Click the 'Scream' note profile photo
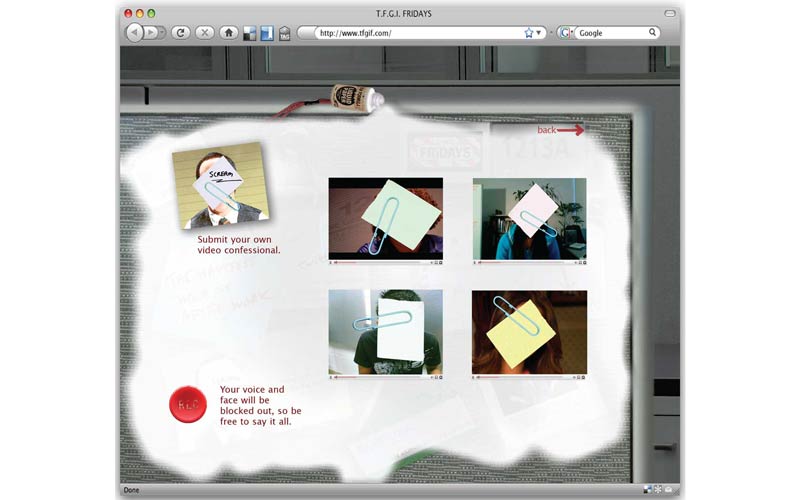800x500 pixels. 220,186
